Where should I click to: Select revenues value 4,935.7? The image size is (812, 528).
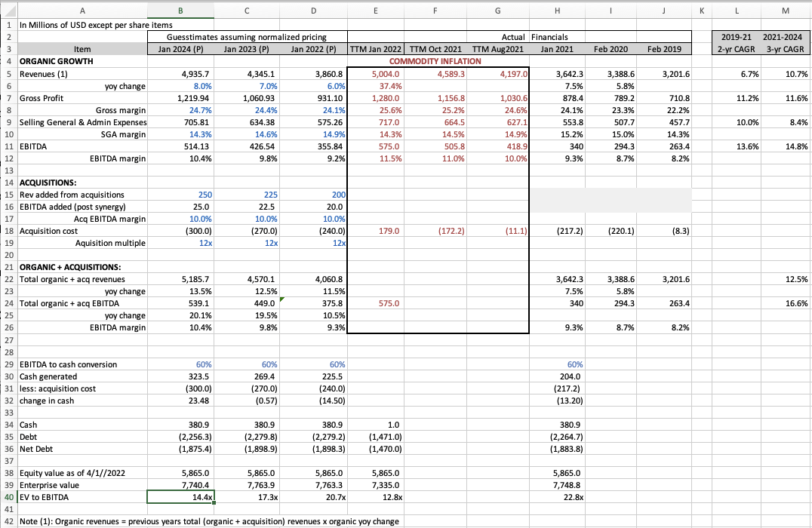tap(180, 74)
